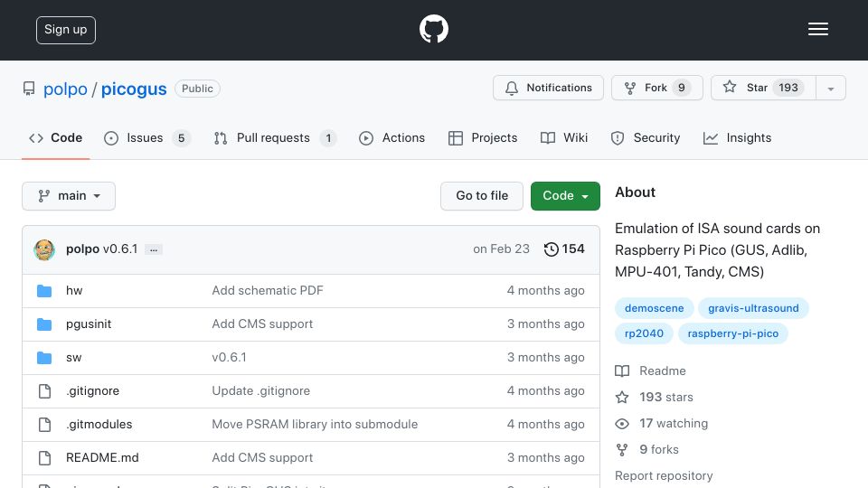Viewport: 868px width, 488px height.
Task: Open the hamburger navigation menu
Action: coord(817,29)
